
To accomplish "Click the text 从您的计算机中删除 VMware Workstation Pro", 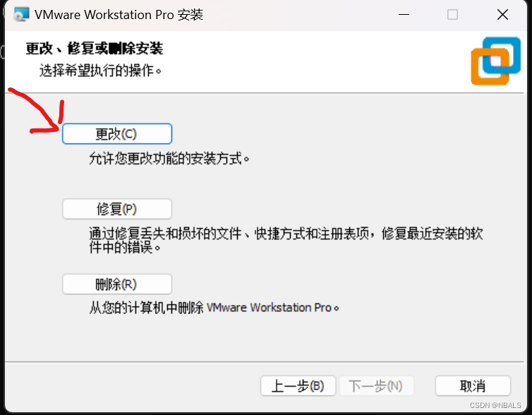I will tap(214, 308).
